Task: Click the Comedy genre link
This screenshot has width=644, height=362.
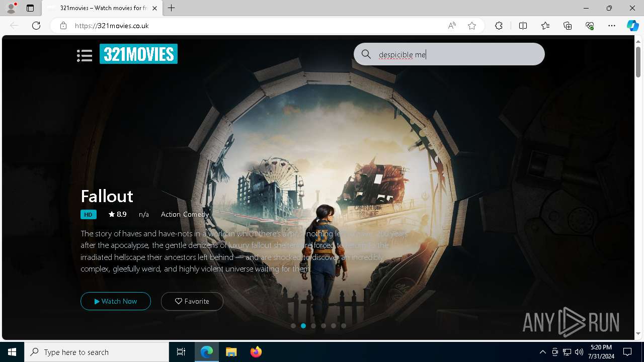Action: tap(196, 214)
